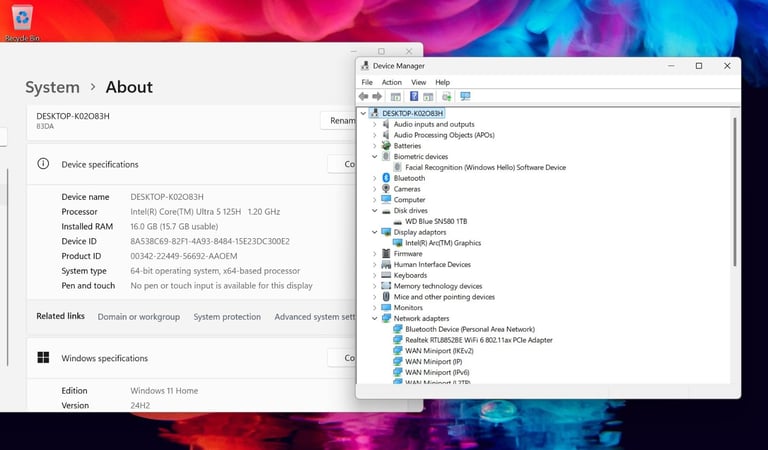The height and width of the screenshot is (450, 768).
Task: Click Edition value Windows 11 Home
Action: pos(164,390)
